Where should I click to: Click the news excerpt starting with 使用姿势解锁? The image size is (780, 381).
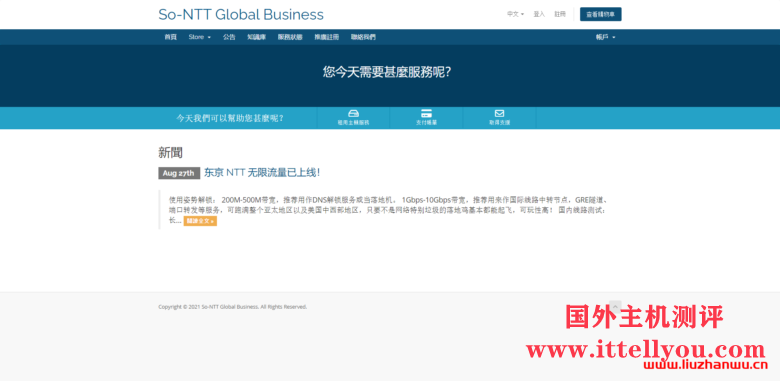pos(388,210)
